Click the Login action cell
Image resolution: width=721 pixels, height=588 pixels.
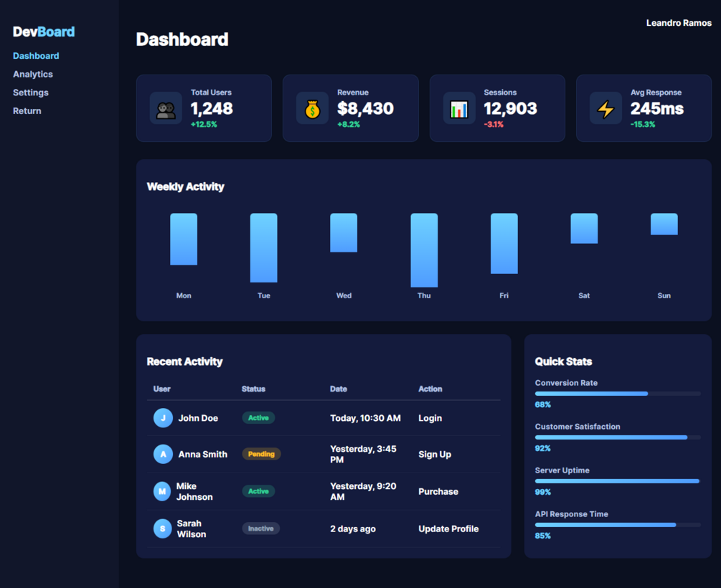pyautogui.click(x=430, y=418)
